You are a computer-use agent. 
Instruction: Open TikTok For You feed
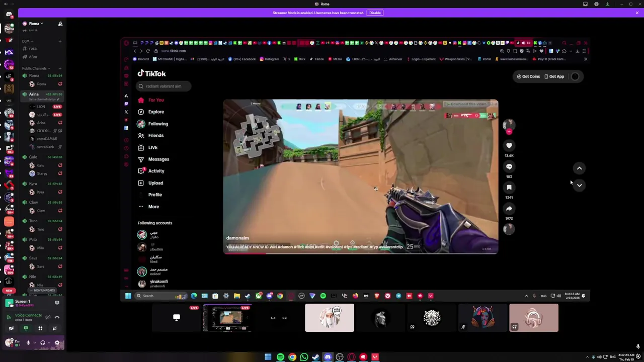click(151, 100)
